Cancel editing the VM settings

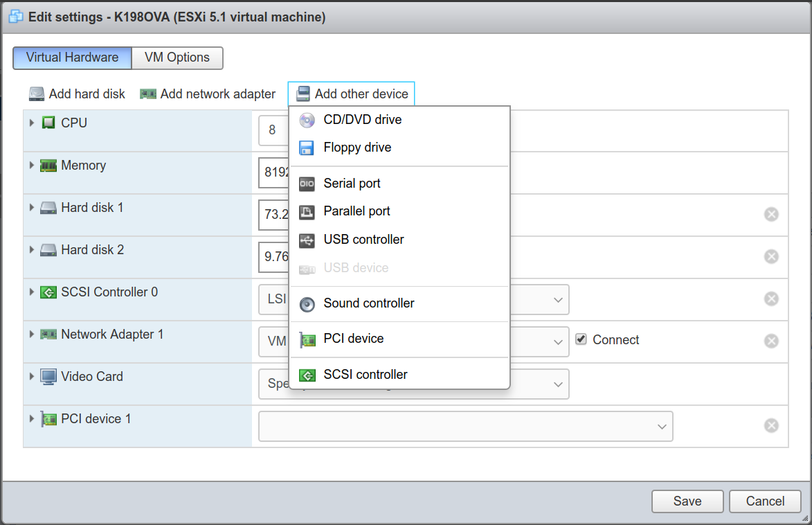click(765, 501)
